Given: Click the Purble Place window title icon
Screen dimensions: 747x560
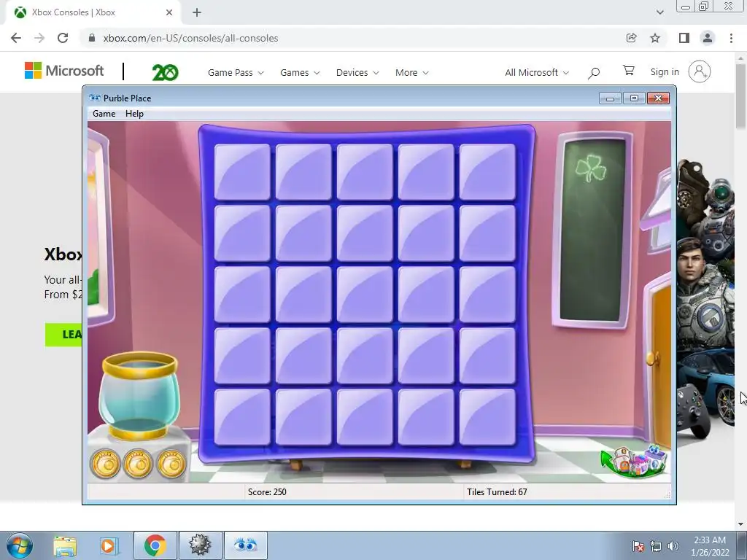Looking at the screenshot, I should point(95,98).
